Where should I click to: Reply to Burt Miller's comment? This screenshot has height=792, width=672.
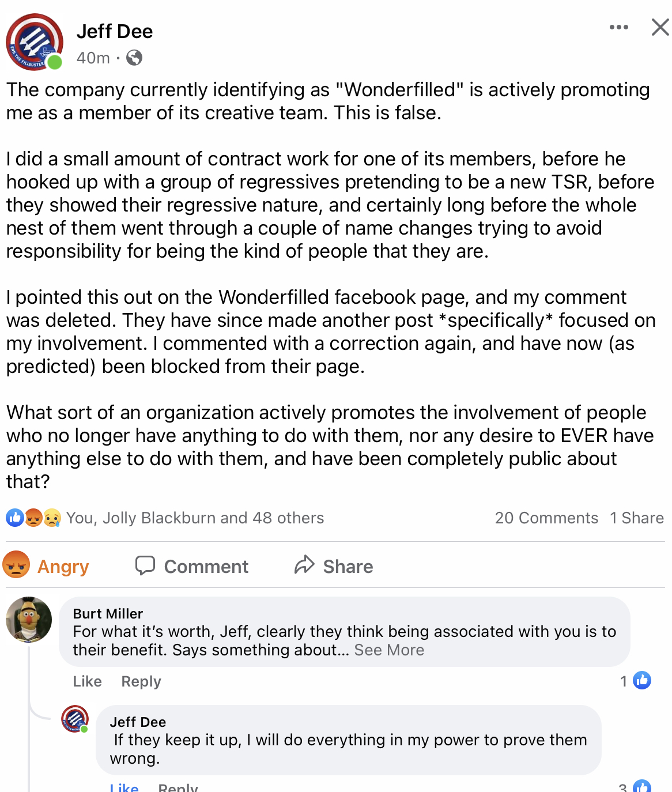click(x=141, y=681)
